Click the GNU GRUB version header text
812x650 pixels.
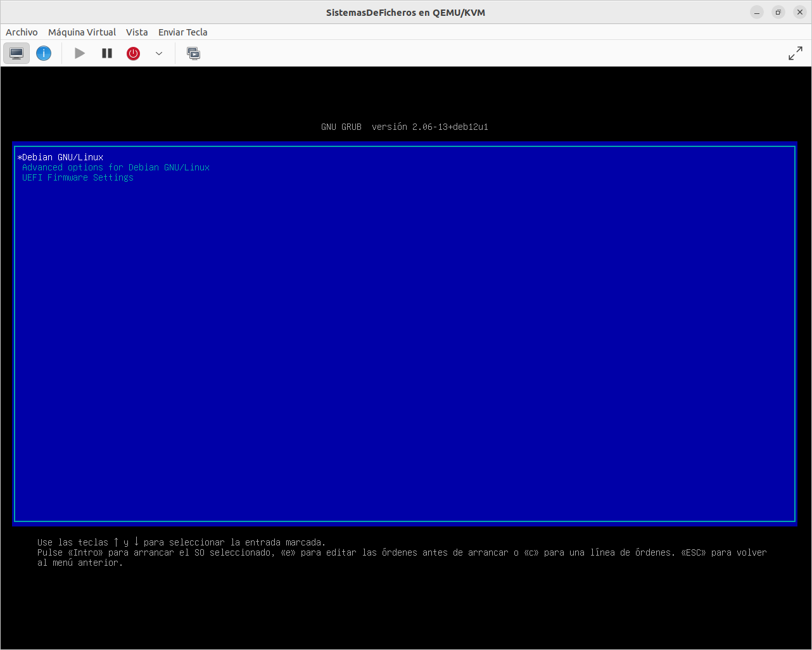click(x=405, y=127)
